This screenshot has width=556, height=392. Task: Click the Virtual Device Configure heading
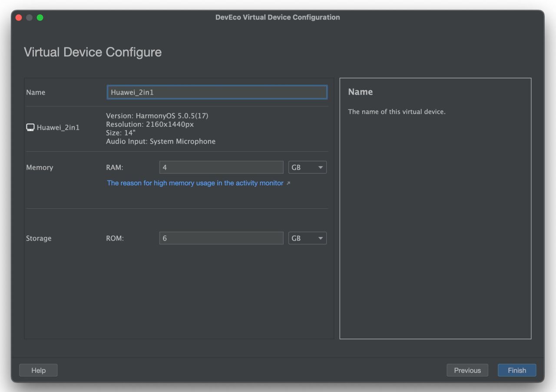click(93, 52)
